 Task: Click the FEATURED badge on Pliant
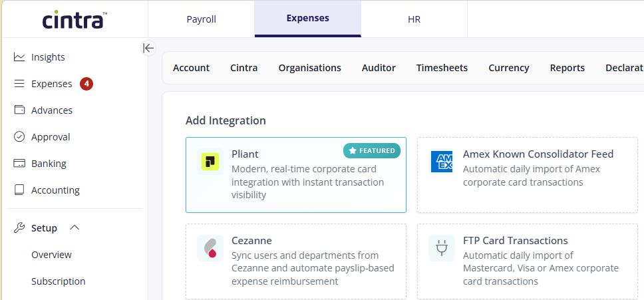(372, 150)
